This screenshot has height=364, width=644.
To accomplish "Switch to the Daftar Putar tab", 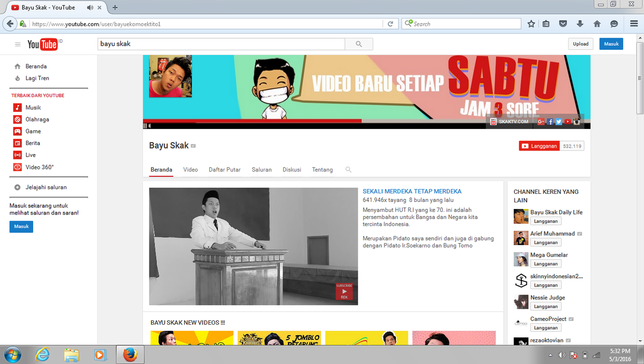I will (x=225, y=170).
